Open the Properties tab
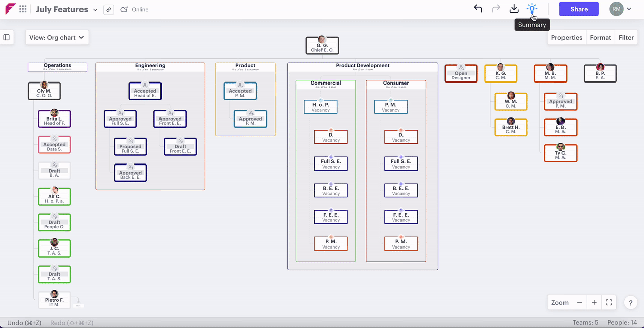This screenshot has height=328, width=644. [567, 37]
